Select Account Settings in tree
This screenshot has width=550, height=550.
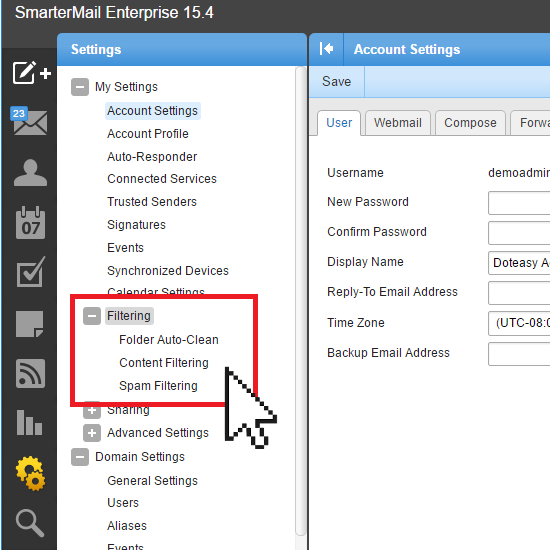point(153,111)
